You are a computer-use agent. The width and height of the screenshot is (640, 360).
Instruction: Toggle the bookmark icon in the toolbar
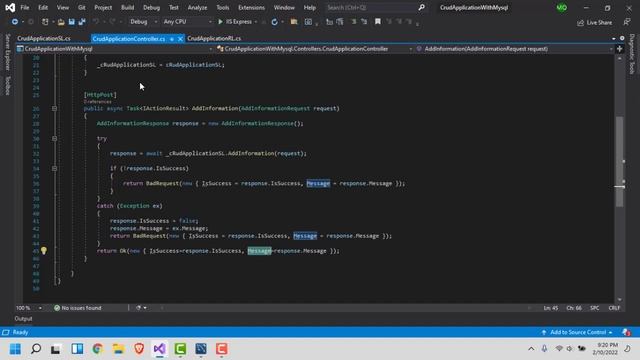(378, 22)
